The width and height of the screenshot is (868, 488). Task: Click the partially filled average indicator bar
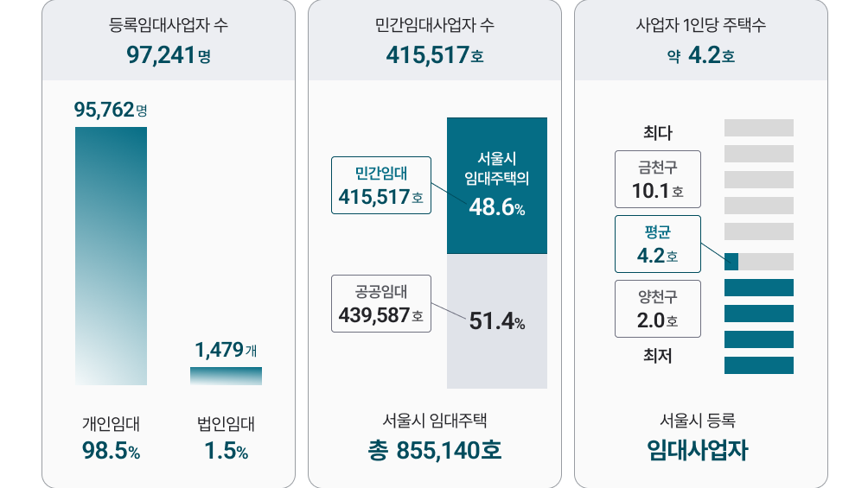pos(759,262)
